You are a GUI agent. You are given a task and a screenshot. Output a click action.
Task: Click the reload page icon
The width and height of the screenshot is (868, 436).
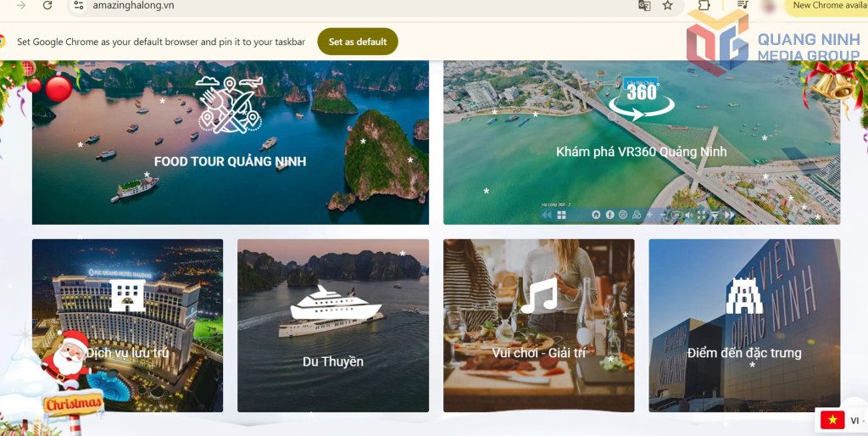pyautogui.click(x=47, y=5)
